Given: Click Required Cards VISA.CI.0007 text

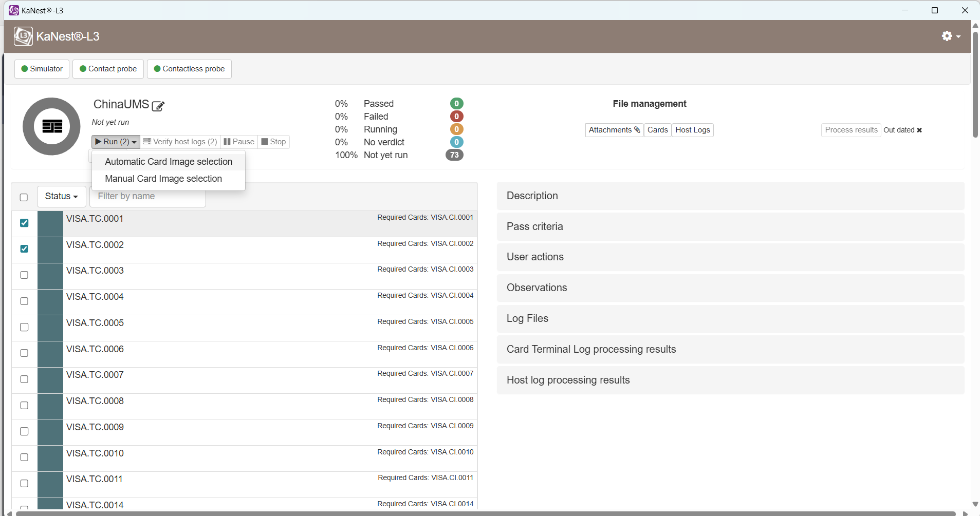Looking at the screenshot, I should [426, 374].
